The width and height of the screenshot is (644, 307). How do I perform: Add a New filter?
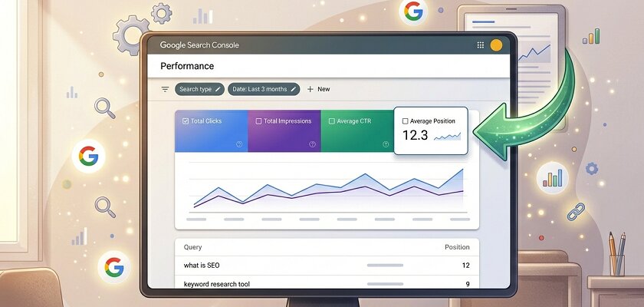(x=319, y=89)
